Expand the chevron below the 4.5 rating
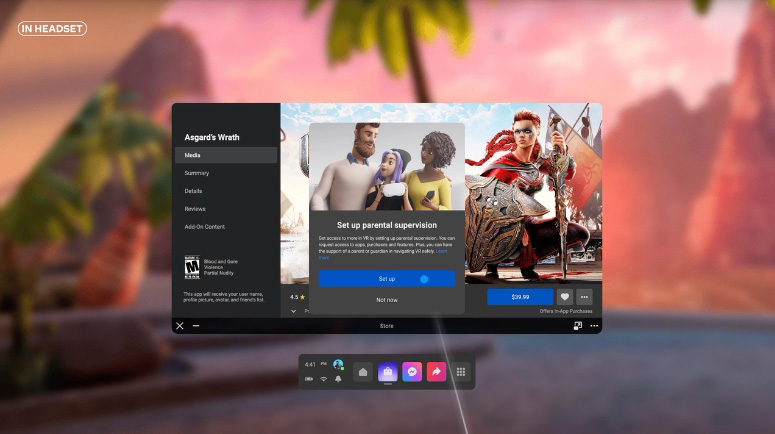Viewport: 775px width, 434px height. 294,311
